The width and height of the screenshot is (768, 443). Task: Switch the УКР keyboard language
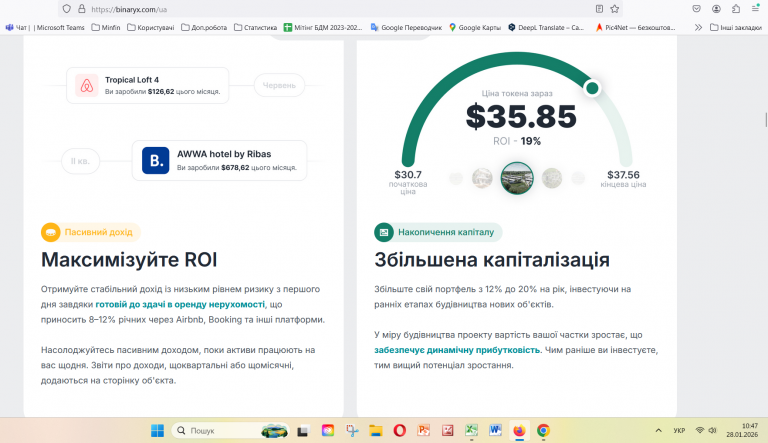(679, 431)
